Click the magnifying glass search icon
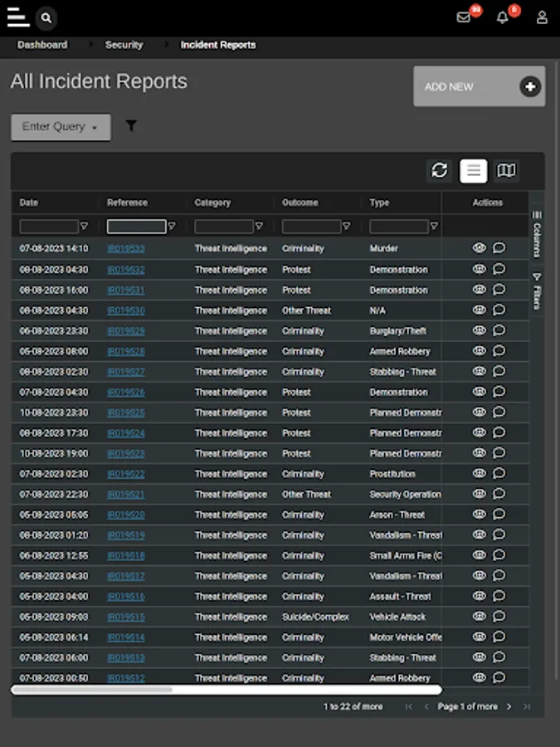Screen dimensions: 560x747 (x=46, y=17)
